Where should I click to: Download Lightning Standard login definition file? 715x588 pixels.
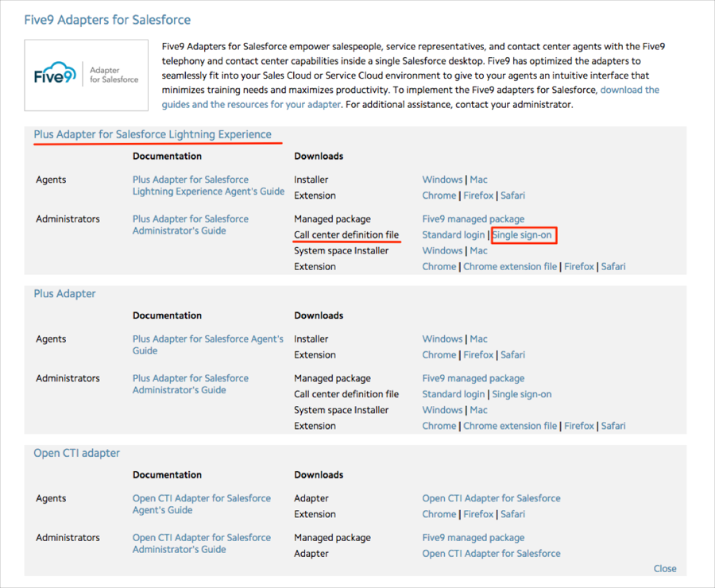click(x=453, y=235)
